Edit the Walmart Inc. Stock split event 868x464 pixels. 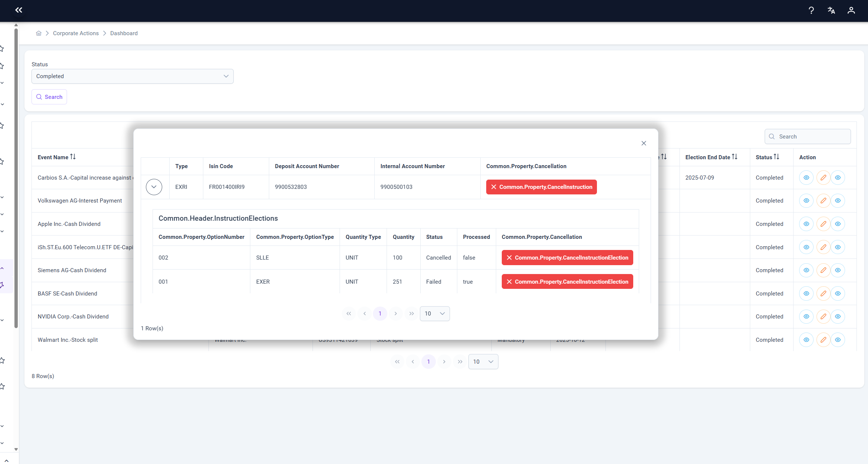point(823,340)
